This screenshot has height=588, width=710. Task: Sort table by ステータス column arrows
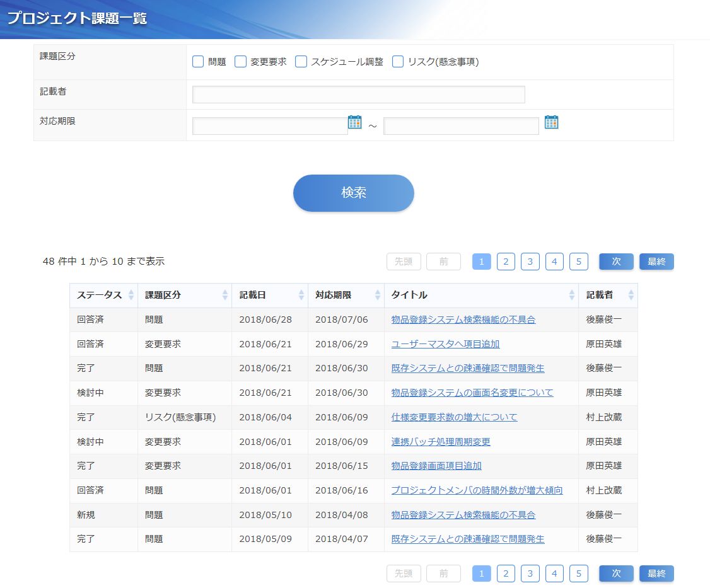(x=131, y=295)
